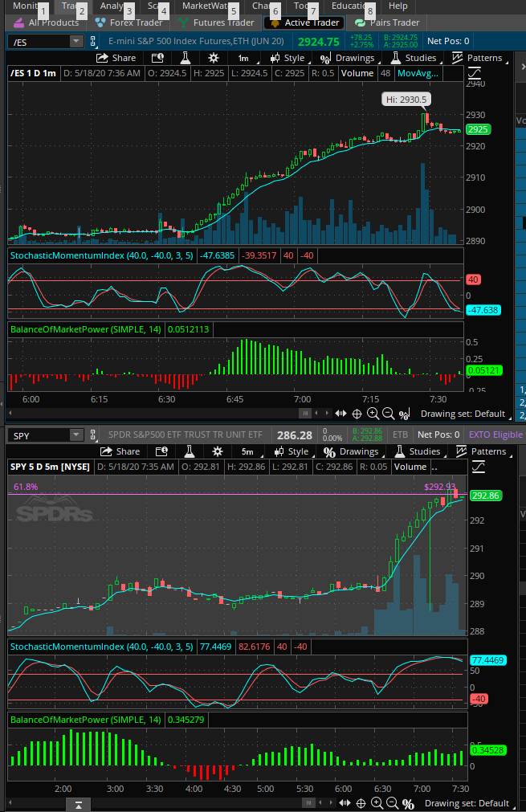Click the symbol link icon next to /ES
The image size is (526, 812).
pos(93,42)
